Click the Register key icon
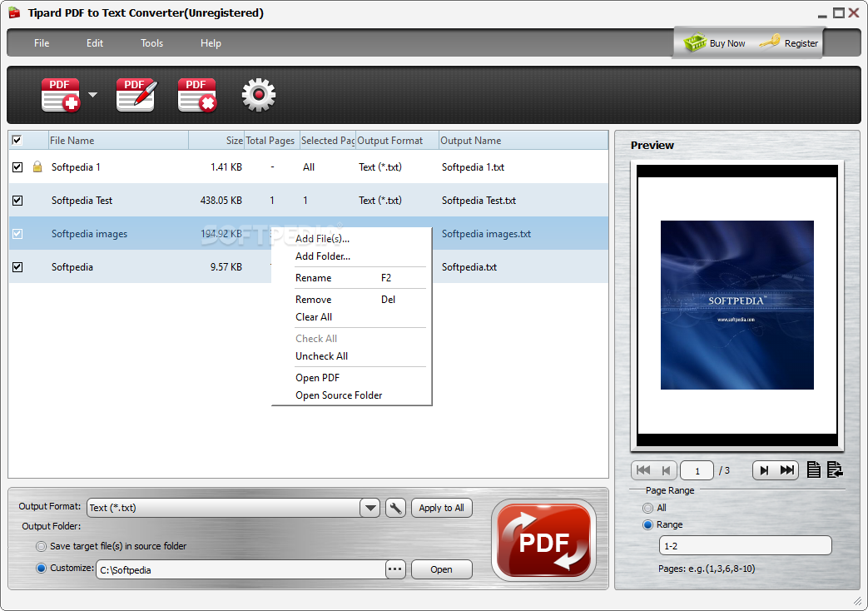 click(x=770, y=42)
